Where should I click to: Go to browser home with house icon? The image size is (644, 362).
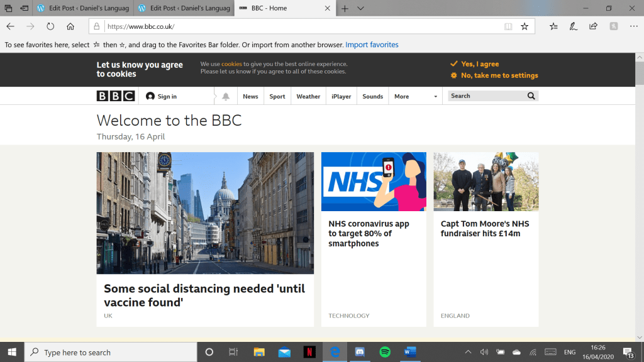[70, 26]
